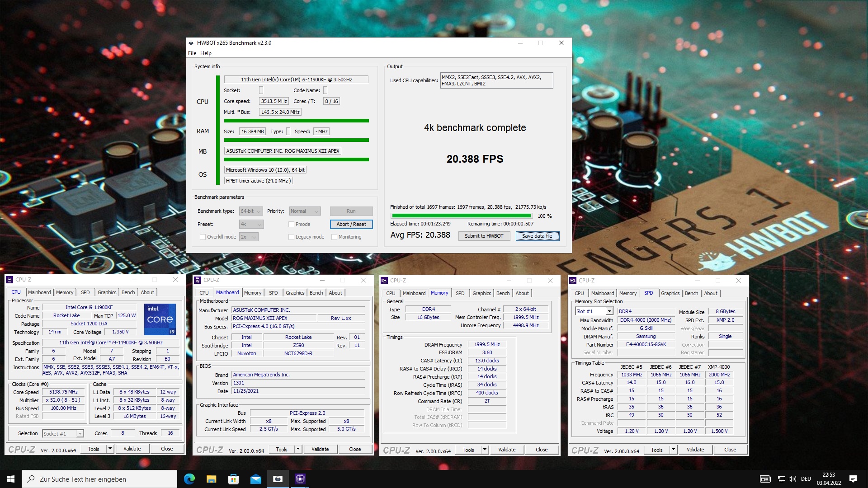The image size is (868, 488).
Task: Click the CPU-Z icon in the Mainboard window title
Action: click(198, 280)
